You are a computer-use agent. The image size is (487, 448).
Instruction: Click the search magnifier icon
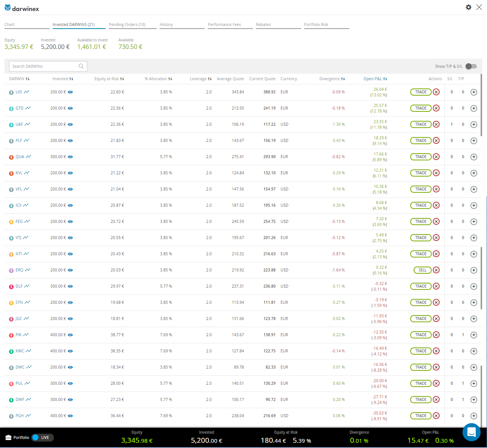[81, 66]
